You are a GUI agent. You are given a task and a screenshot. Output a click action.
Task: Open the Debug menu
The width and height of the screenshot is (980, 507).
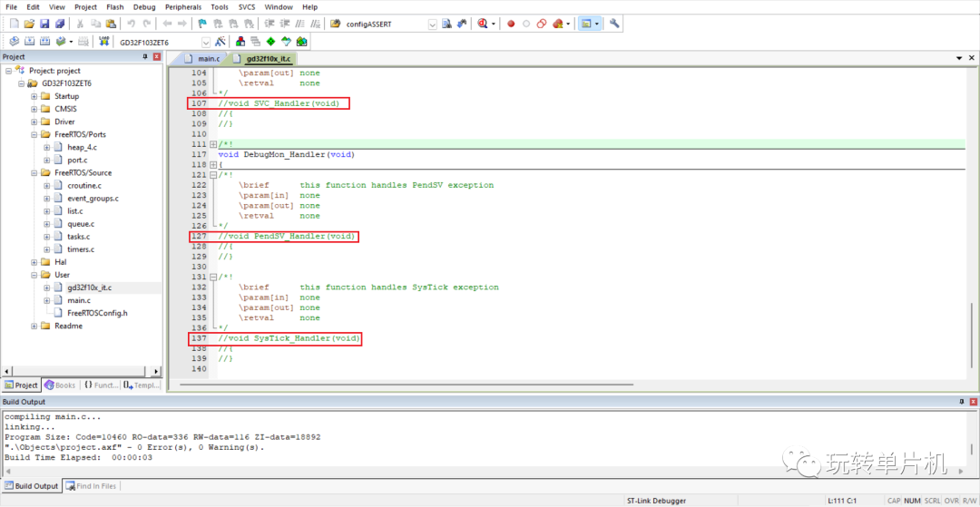pyautogui.click(x=144, y=7)
